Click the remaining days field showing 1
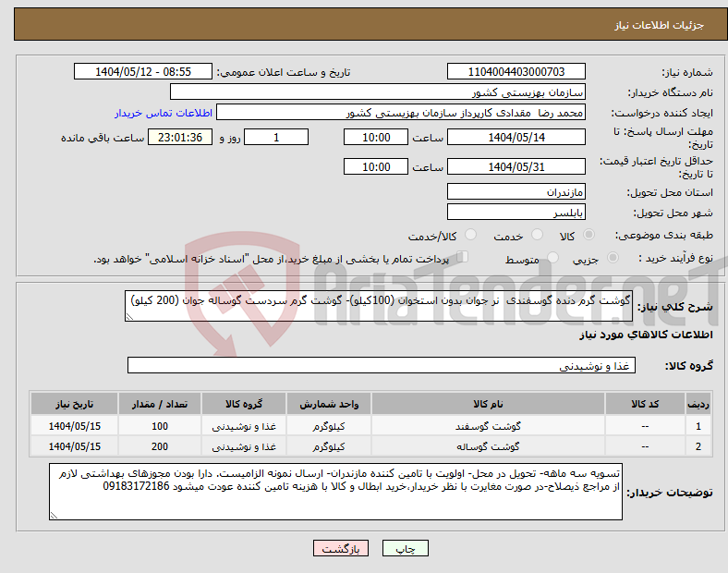The height and width of the screenshot is (573, 728). 276,137
